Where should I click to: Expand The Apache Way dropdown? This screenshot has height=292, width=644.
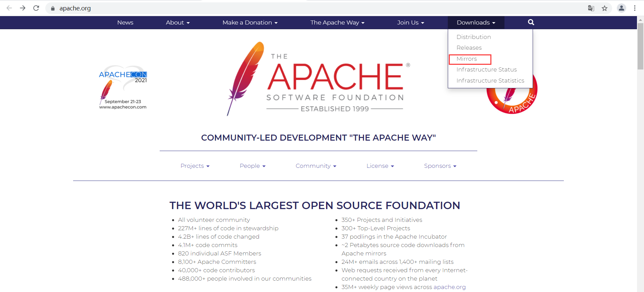pyautogui.click(x=337, y=22)
